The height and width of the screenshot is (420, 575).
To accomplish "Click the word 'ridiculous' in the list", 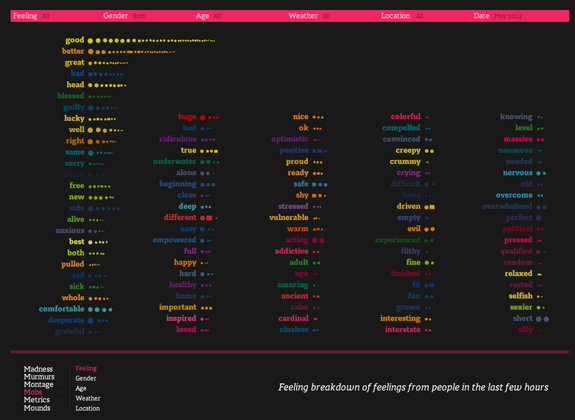I will point(178,139).
